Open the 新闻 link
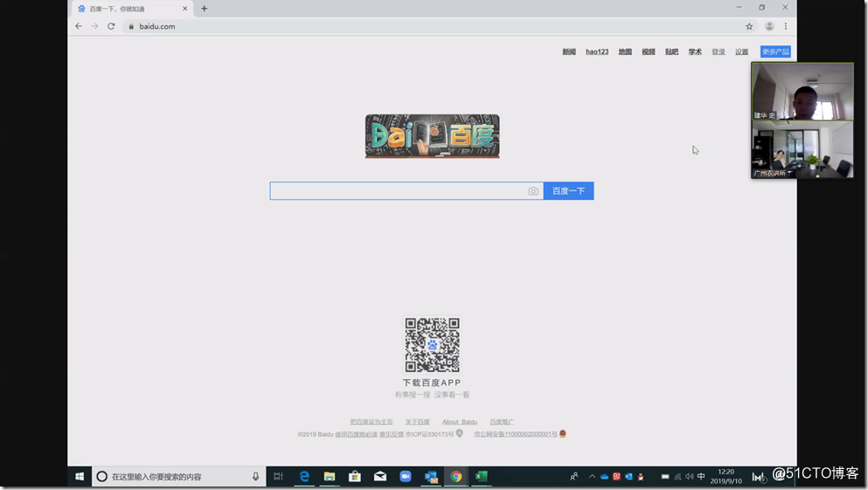868x490 pixels. point(569,52)
